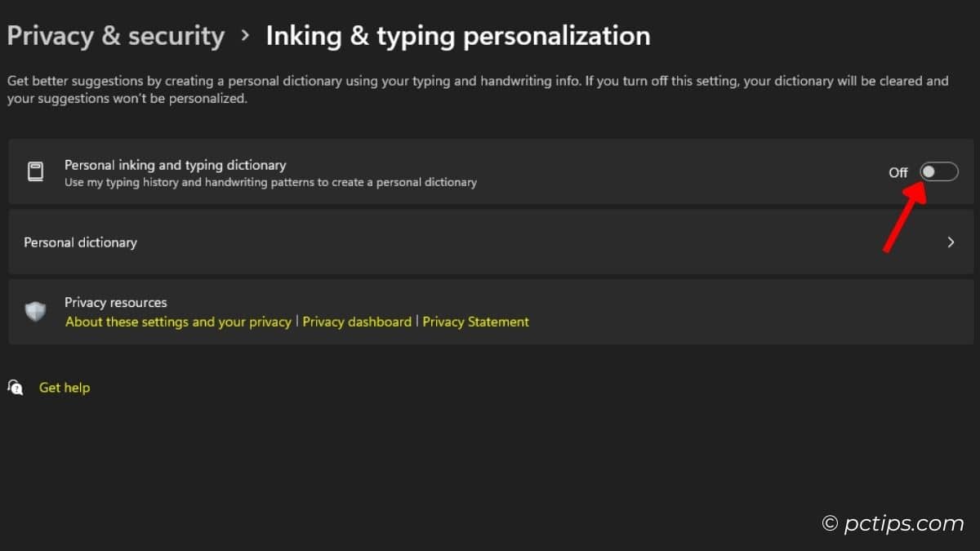
Task: Click About these settings and your privacy
Action: (x=178, y=322)
